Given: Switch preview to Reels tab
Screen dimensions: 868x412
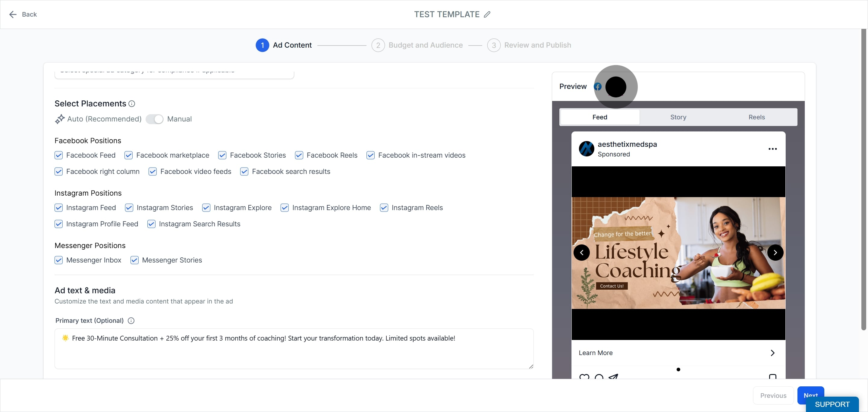Looking at the screenshot, I should tap(756, 117).
